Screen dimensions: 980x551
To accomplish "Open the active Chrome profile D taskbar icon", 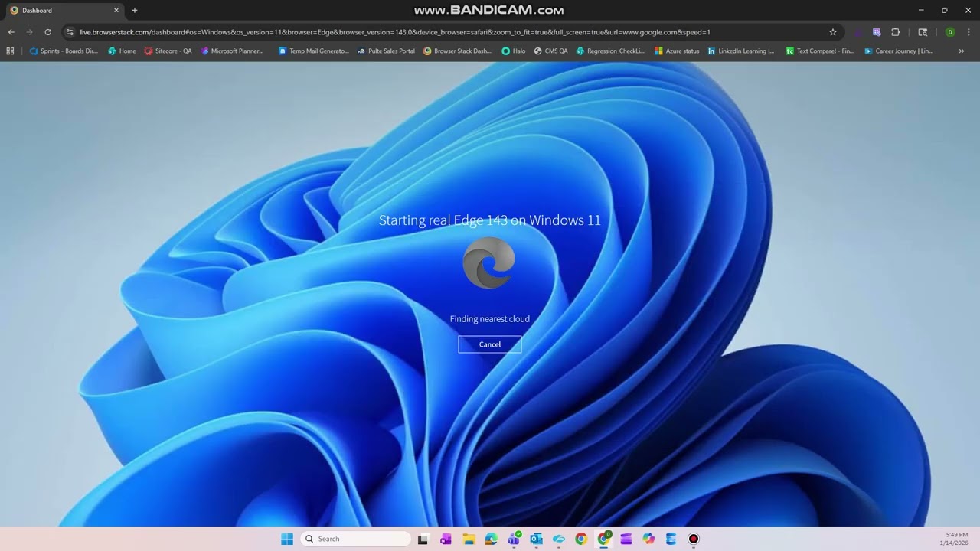I will point(603,539).
